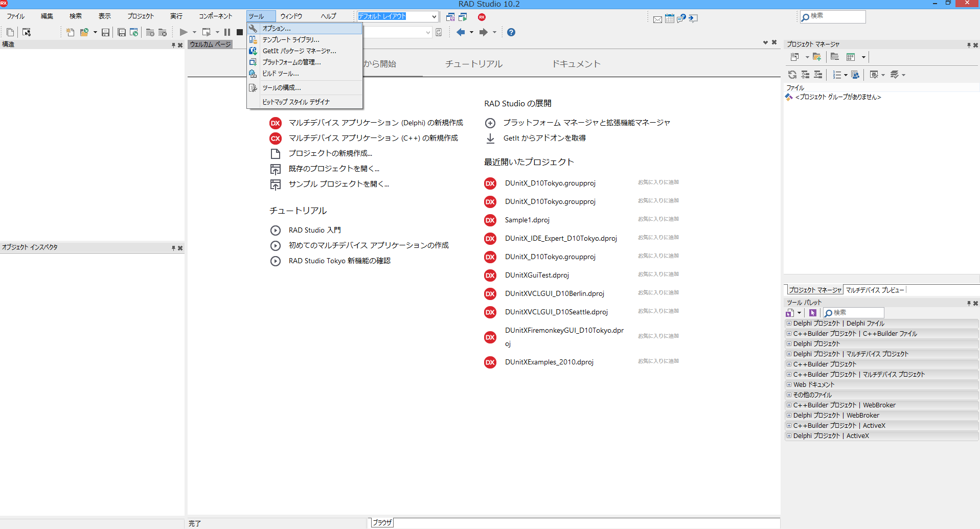Click 既存のプロジェクトを開く... link
980x529 pixels.
tap(334, 169)
